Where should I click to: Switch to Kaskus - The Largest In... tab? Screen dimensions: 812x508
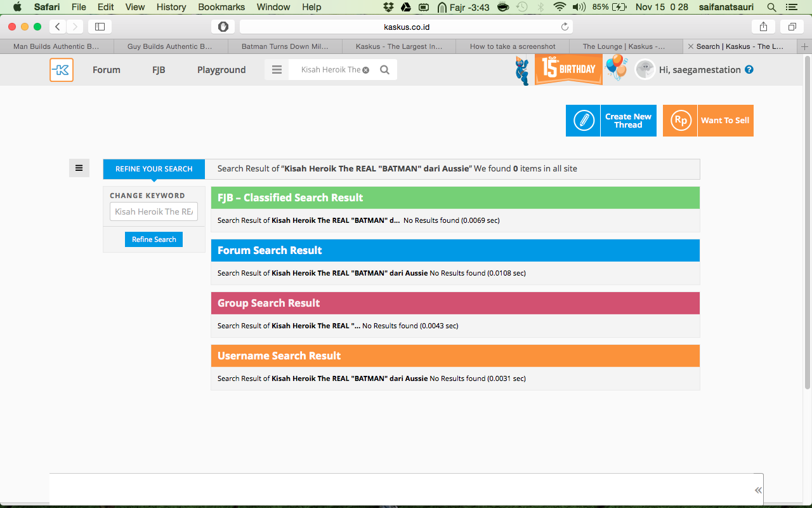click(399, 46)
